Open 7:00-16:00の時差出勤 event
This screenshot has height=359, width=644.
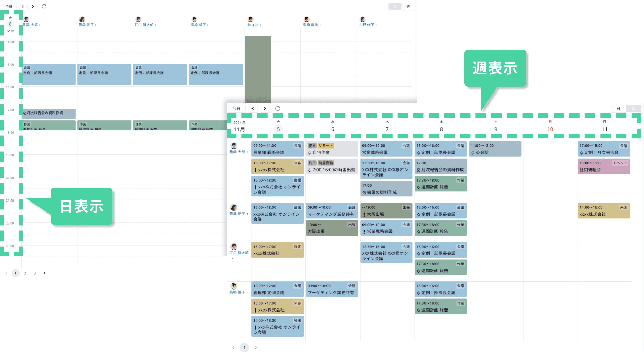pos(332,166)
